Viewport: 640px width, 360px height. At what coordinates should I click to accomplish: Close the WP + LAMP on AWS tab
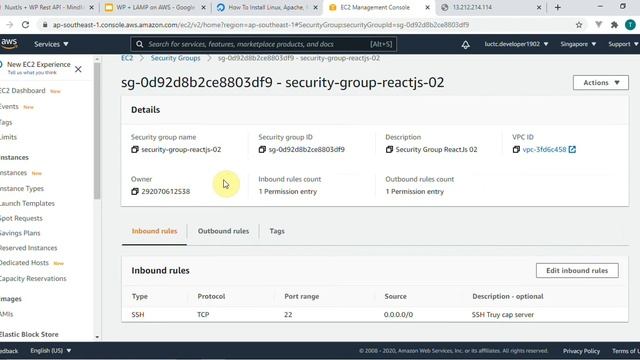203,7
